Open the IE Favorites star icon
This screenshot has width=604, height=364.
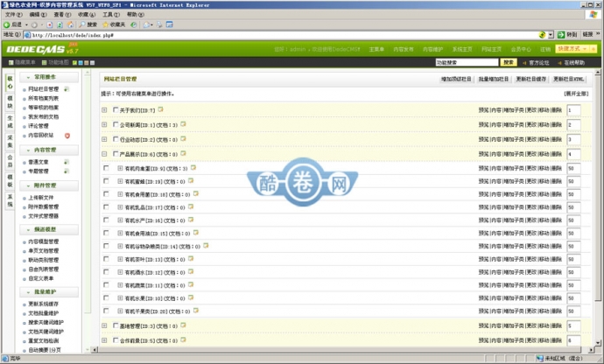click(106, 24)
